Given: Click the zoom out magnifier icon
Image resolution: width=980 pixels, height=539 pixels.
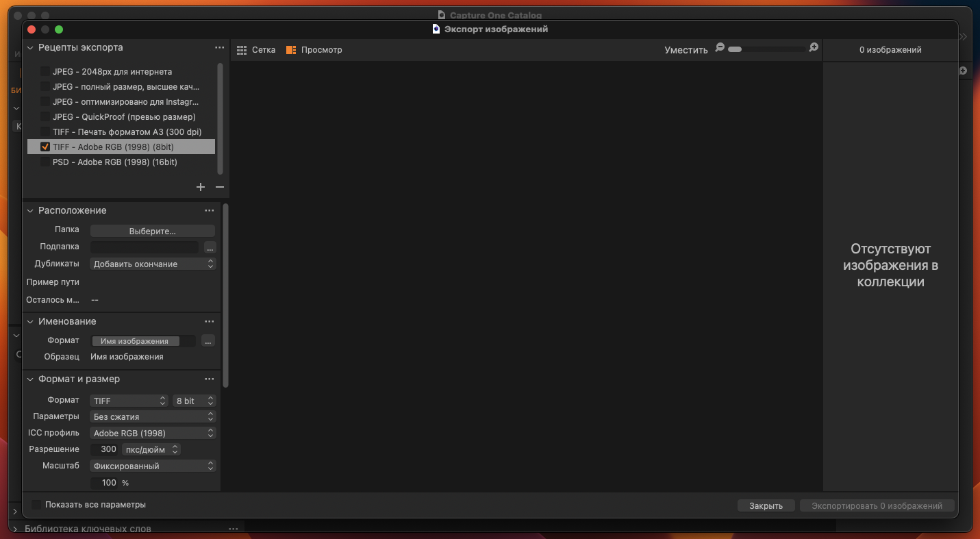Looking at the screenshot, I should point(719,48).
